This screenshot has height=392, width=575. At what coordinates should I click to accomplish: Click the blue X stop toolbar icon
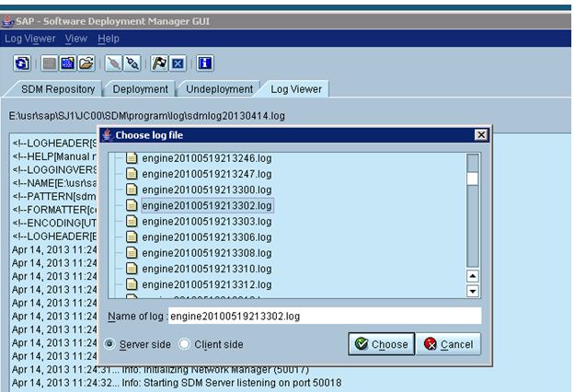178,63
